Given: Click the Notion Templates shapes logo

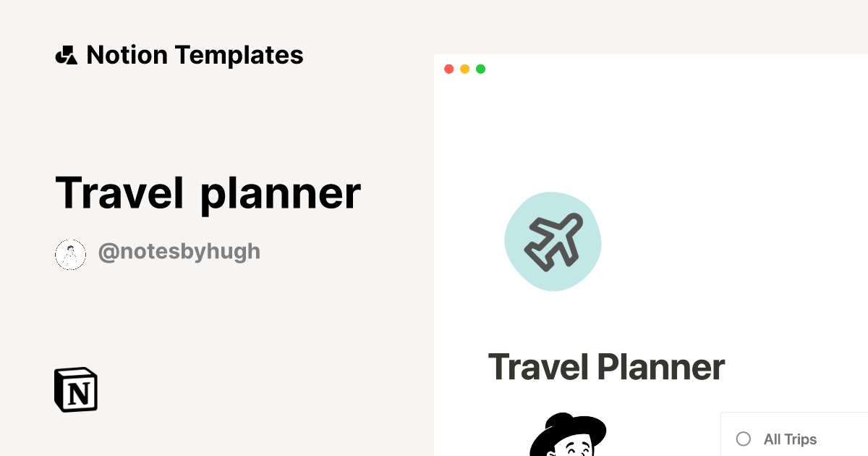Looking at the screenshot, I should click(66, 55).
